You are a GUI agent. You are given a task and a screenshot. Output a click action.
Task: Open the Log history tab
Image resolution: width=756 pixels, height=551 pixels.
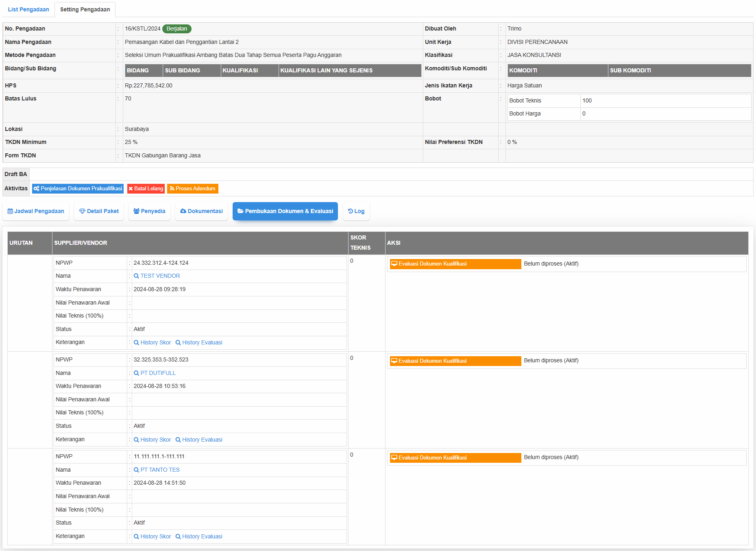356,211
